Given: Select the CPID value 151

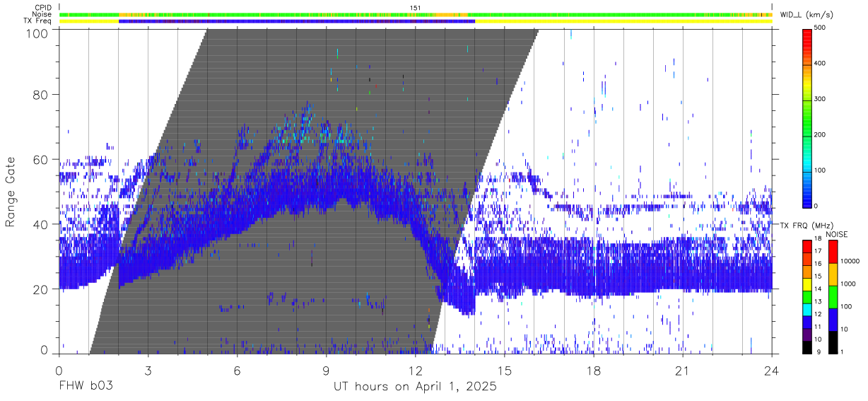Looking at the screenshot, I should pos(415,7).
